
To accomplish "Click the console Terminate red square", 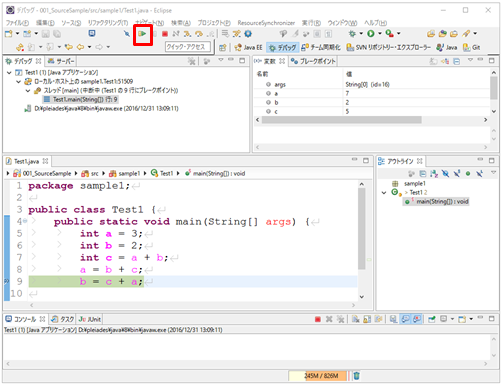I will coord(318,319).
